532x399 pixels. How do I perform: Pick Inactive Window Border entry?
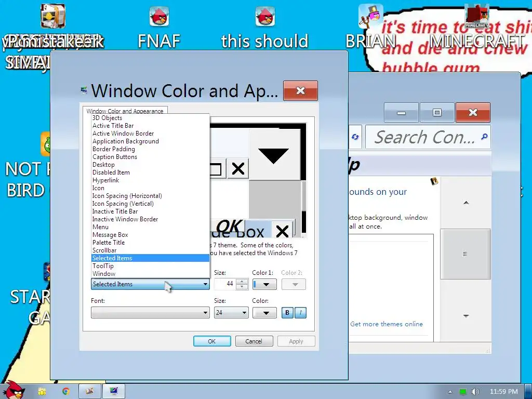point(150,219)
